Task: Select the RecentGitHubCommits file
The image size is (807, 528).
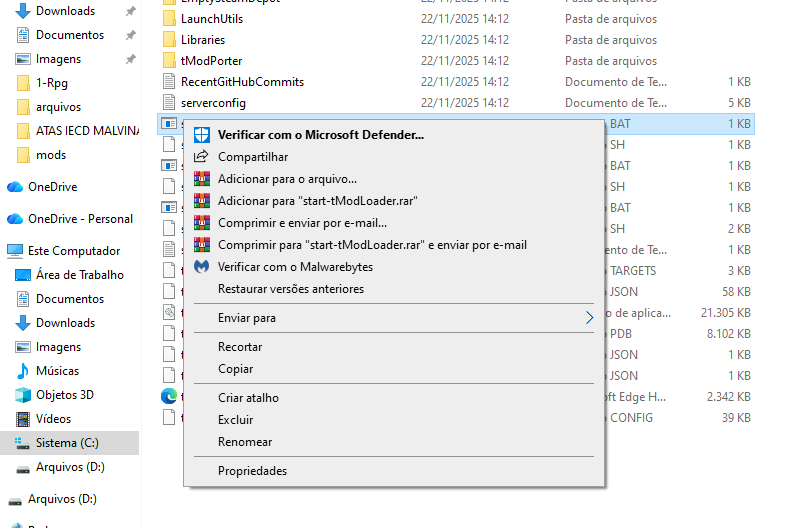Action: point(242,82)
